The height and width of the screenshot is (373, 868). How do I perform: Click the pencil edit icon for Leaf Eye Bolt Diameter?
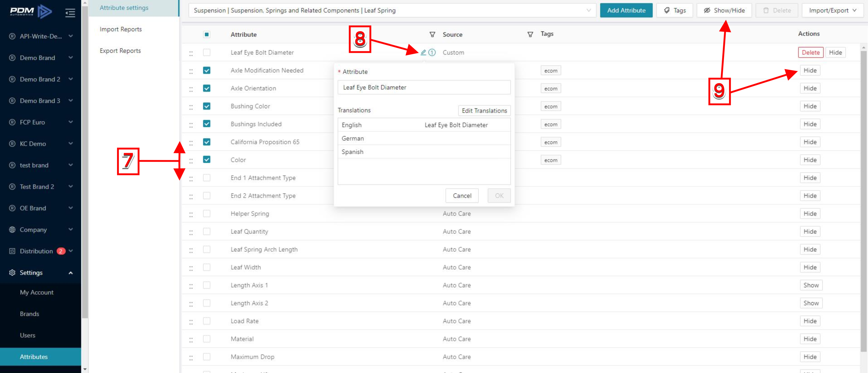tap(423, 52)
